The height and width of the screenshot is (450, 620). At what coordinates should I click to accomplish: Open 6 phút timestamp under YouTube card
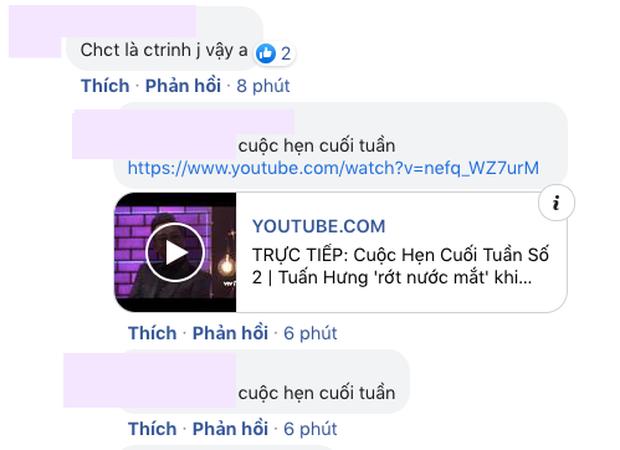(310, 333)
